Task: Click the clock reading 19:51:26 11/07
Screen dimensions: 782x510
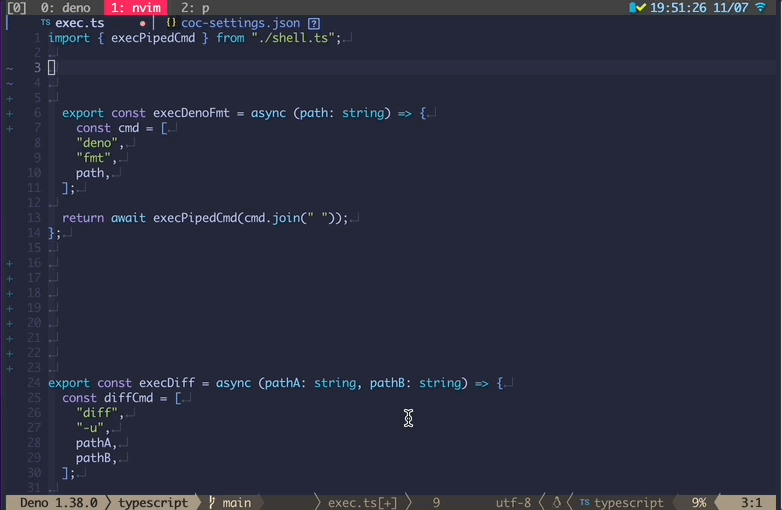Action: (699, 7)
